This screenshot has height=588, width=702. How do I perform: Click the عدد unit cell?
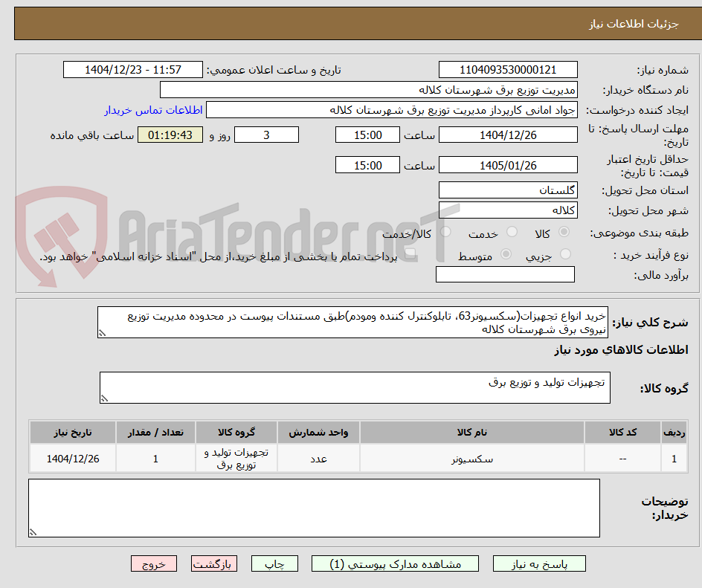[318, 459]
